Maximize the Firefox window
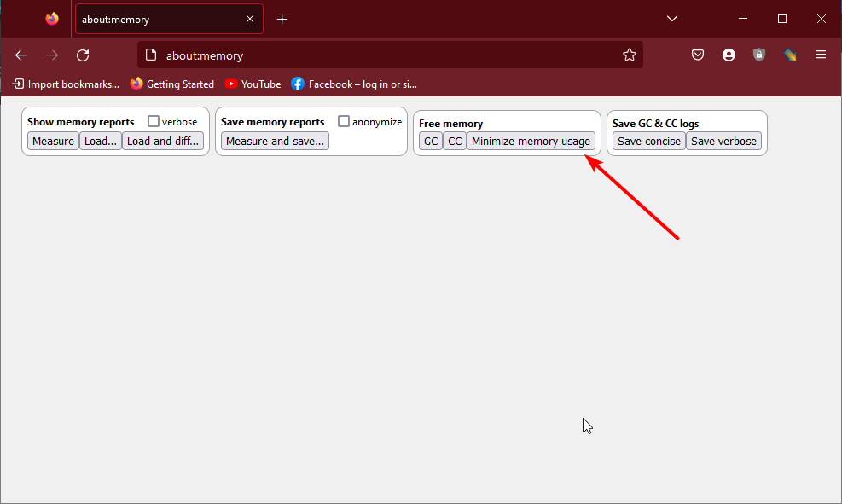This screenshot has height=504, width=842. coord(782,19)
